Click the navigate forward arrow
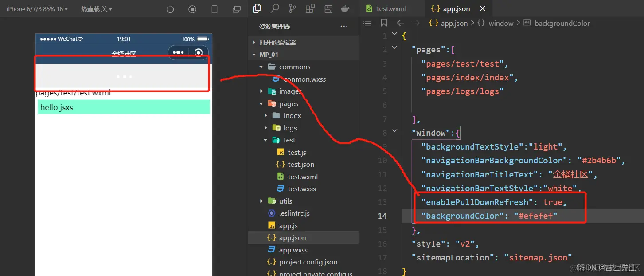 (416, 23)
